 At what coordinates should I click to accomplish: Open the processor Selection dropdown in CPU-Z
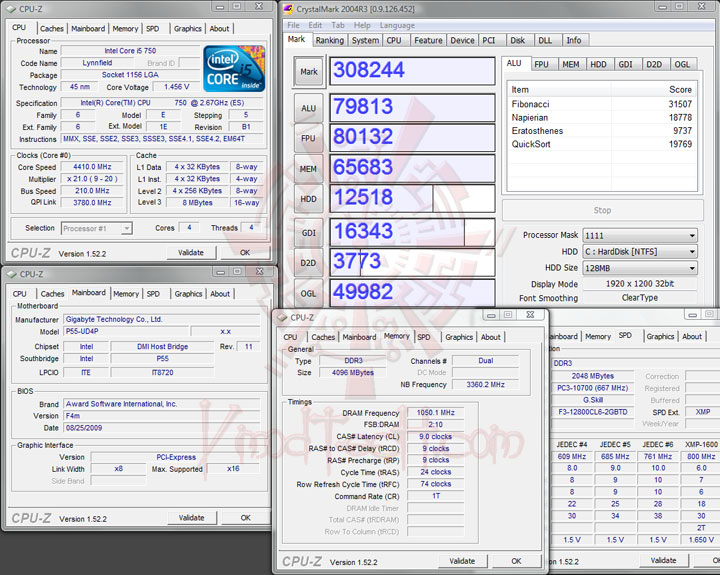97,228
